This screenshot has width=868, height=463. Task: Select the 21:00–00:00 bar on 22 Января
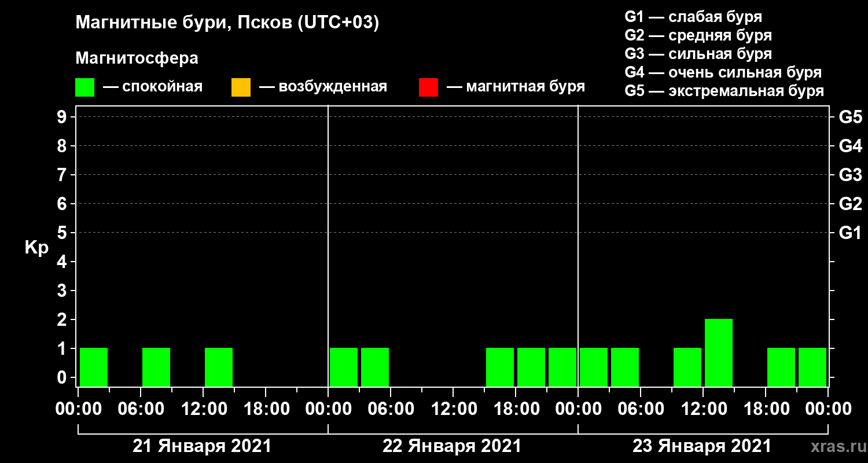pos(562,367)
